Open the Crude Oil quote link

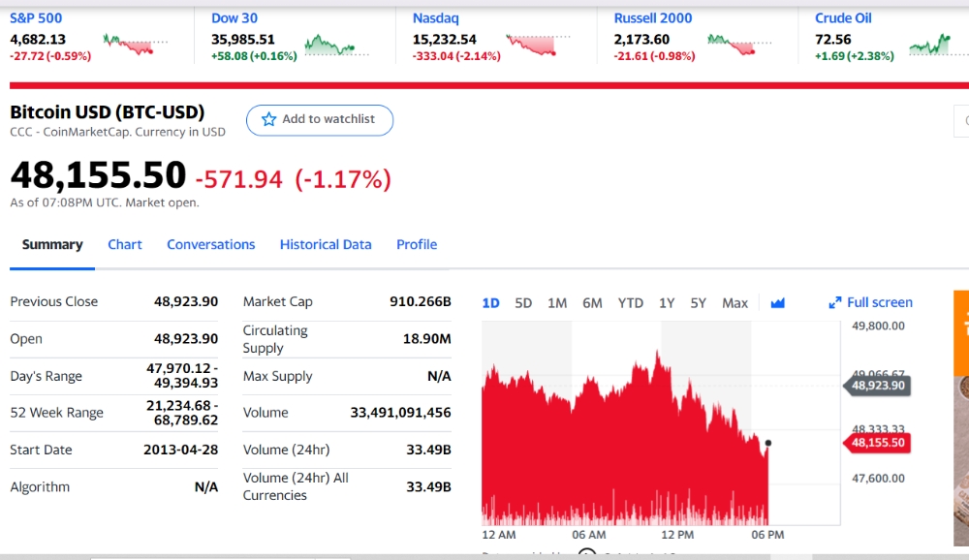(843, 18)
